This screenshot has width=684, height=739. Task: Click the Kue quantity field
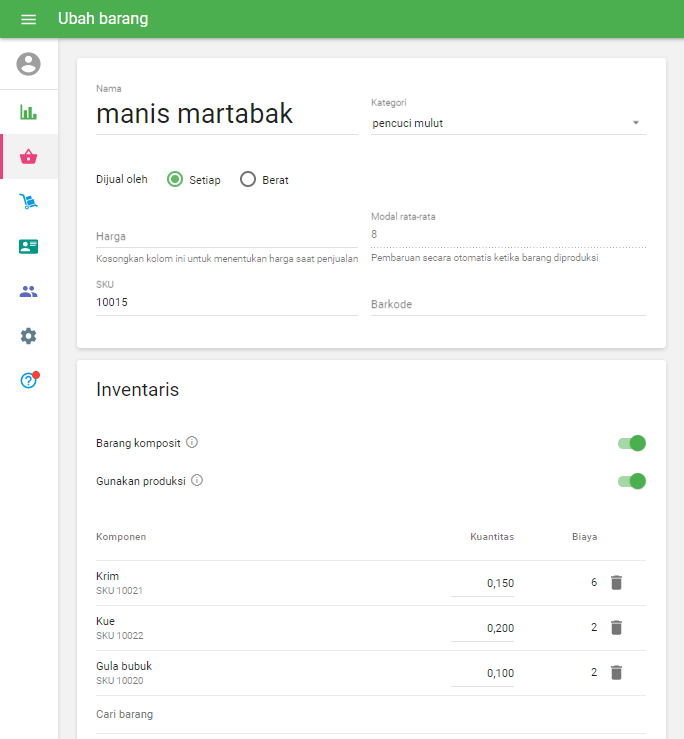coord(483,628)
